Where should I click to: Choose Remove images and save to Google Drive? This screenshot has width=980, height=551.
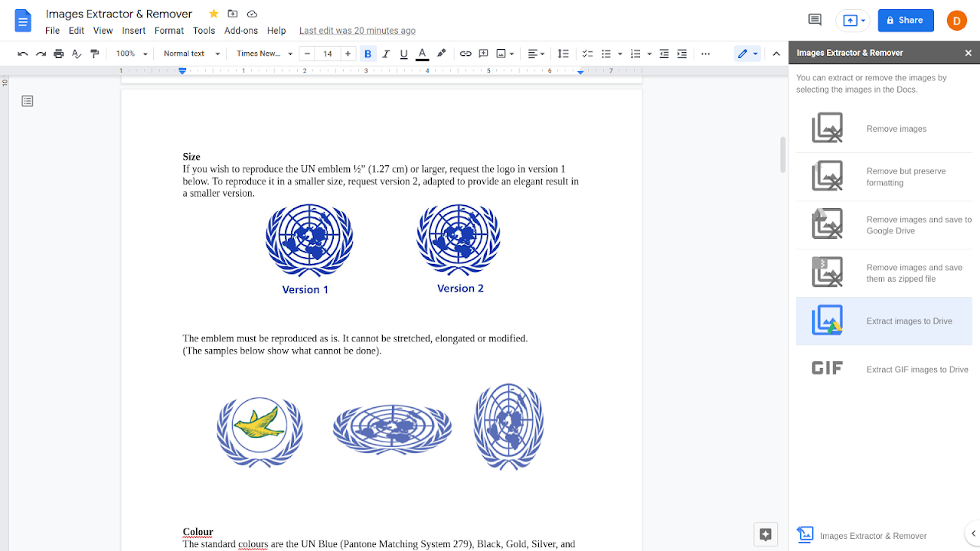[884, 225]
